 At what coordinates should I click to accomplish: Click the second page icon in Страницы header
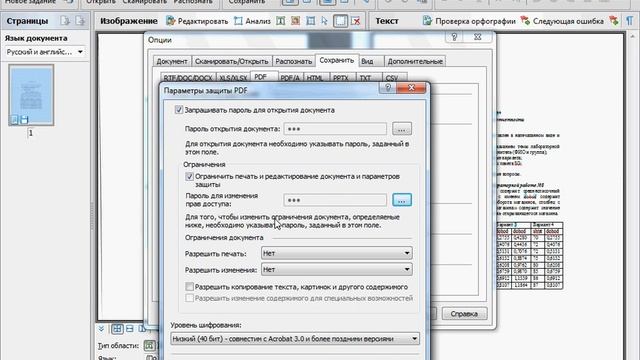80,21
